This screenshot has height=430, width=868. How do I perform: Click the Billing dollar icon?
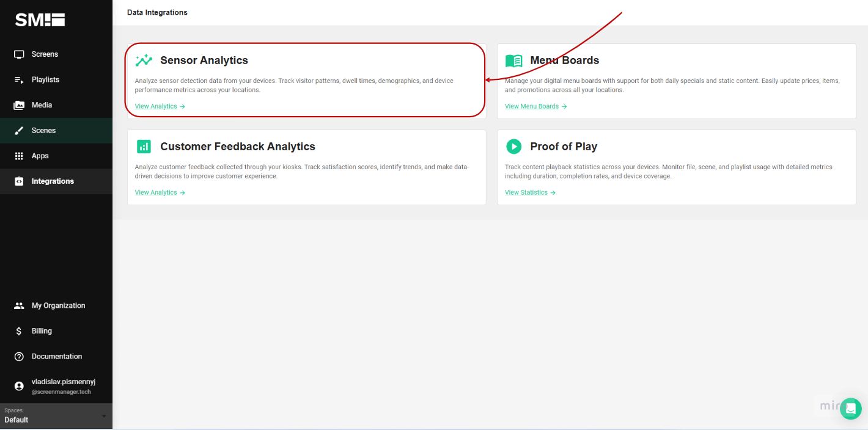[x=19, y=330]
